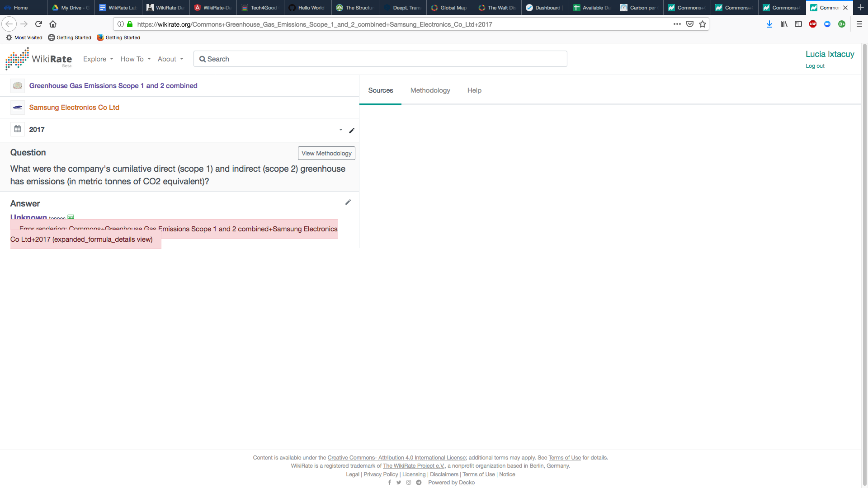The height and width of the screenshot is (488, 868).
Task: Open the Decko footer link
Action: pos(467,483)
